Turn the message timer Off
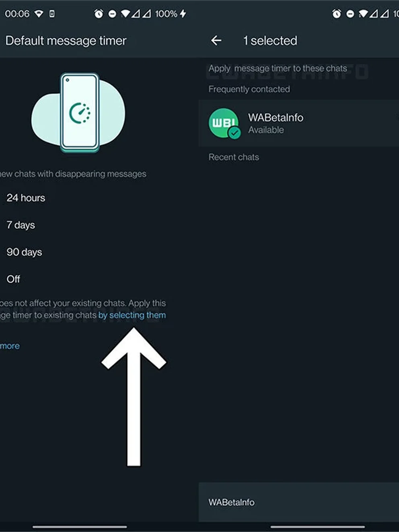Screen dimensions: 399x532 coord(13,279)
